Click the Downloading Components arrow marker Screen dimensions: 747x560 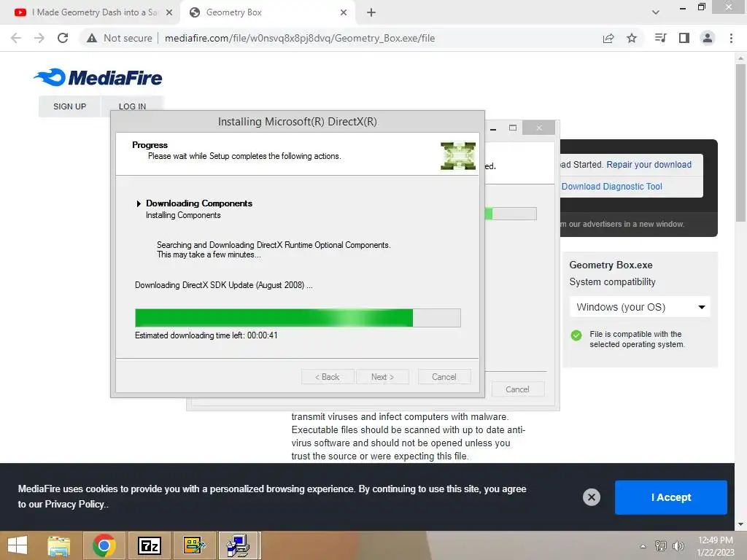click(139, 204)
